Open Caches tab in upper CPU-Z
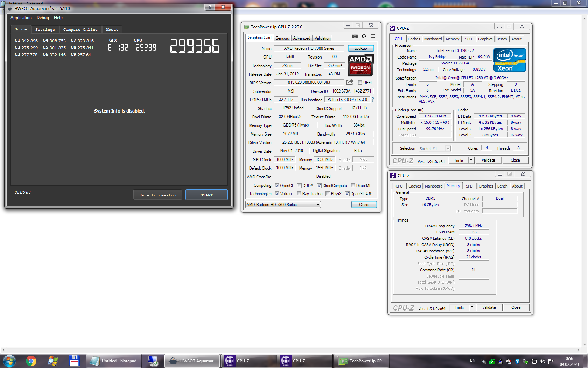 (414, 39)
